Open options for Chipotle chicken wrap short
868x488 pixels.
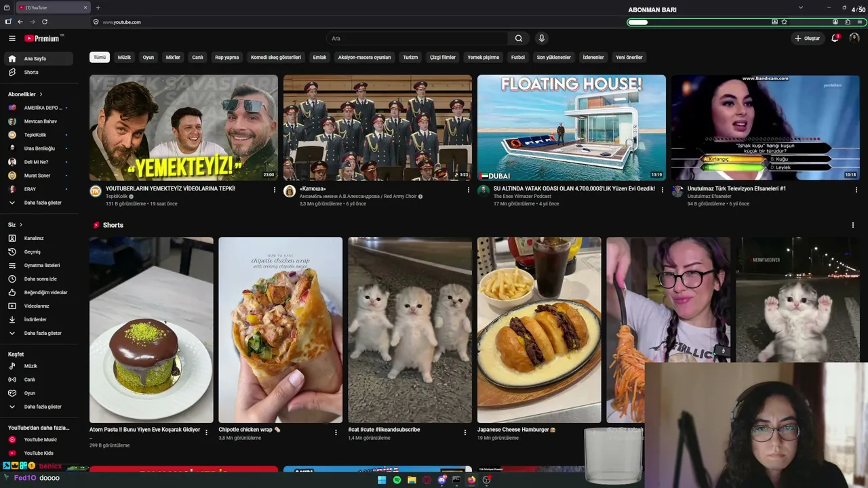(336, 432)
